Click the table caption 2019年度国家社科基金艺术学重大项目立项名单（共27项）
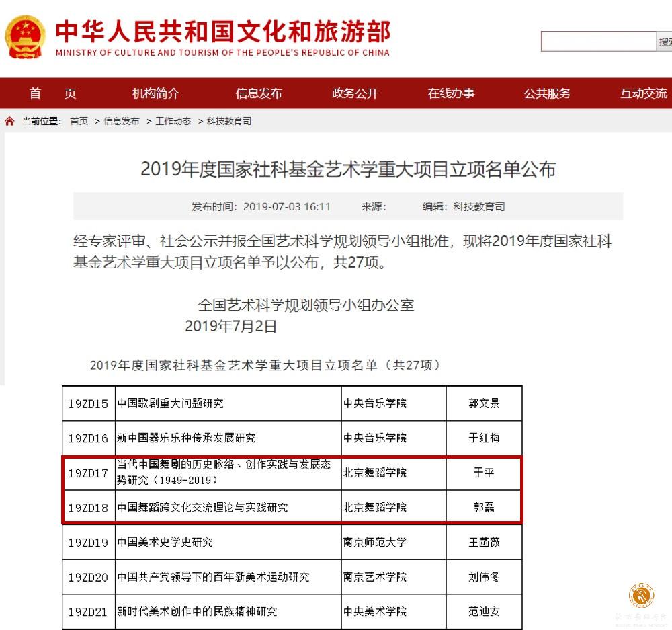The width and height of the screenshot is (672, 630). [265, 365]
